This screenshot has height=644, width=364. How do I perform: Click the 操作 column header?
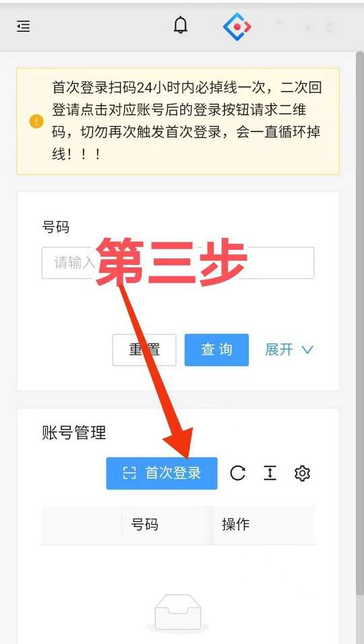point(236,525)
